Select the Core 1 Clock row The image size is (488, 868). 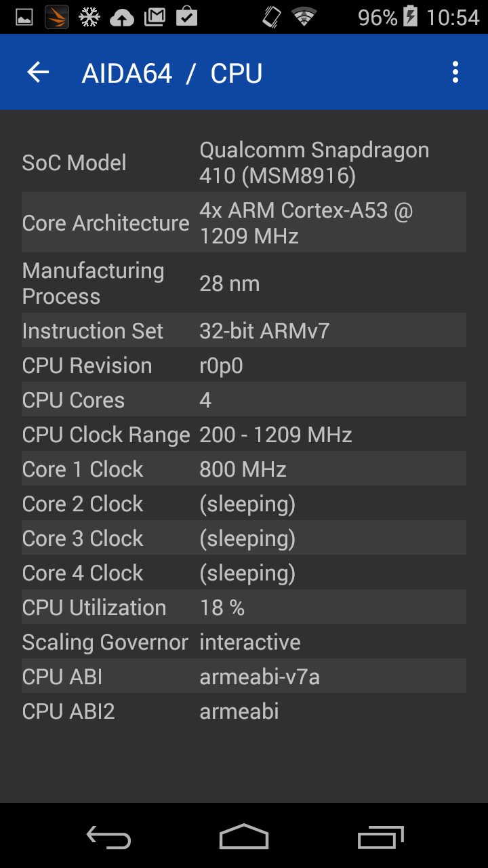point(244,469)
